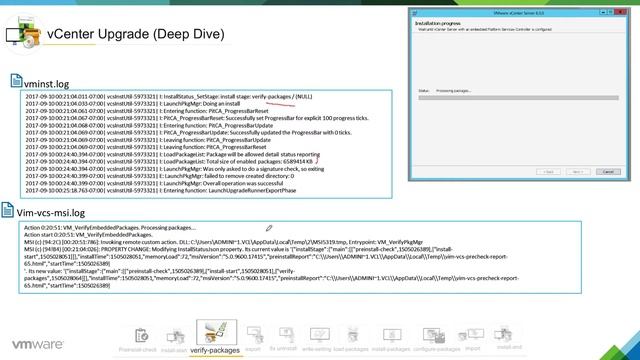Click log line 'Entering function: LaunchUpgradeRunnerExportPhase'
Image resolution: width=640 pixels, height=360 pixels.
click(x=161, y=191)
